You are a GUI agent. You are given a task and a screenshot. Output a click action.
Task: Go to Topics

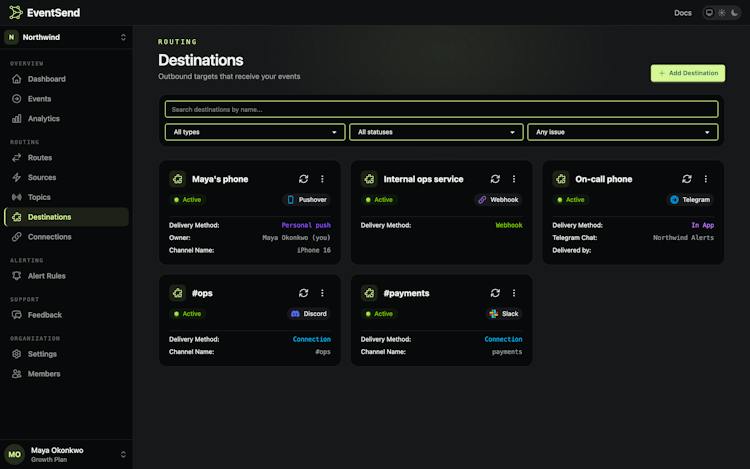(x=66, y=197)
